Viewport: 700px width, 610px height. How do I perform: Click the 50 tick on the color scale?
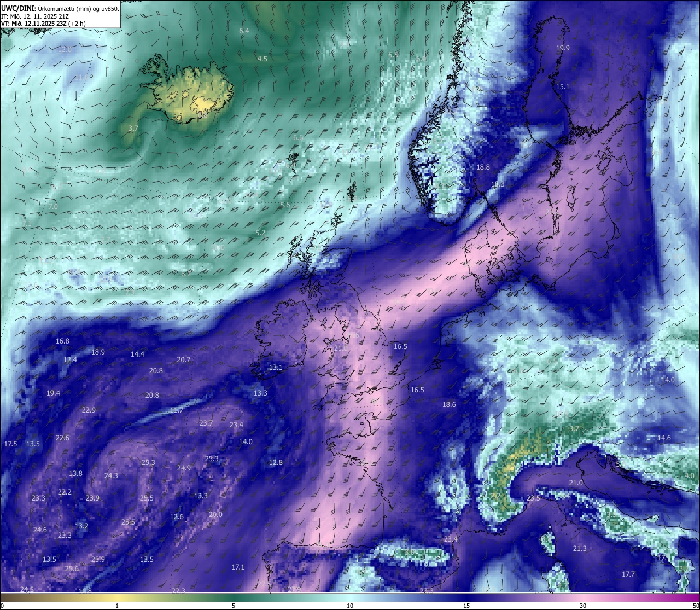(x=696, y=606)
